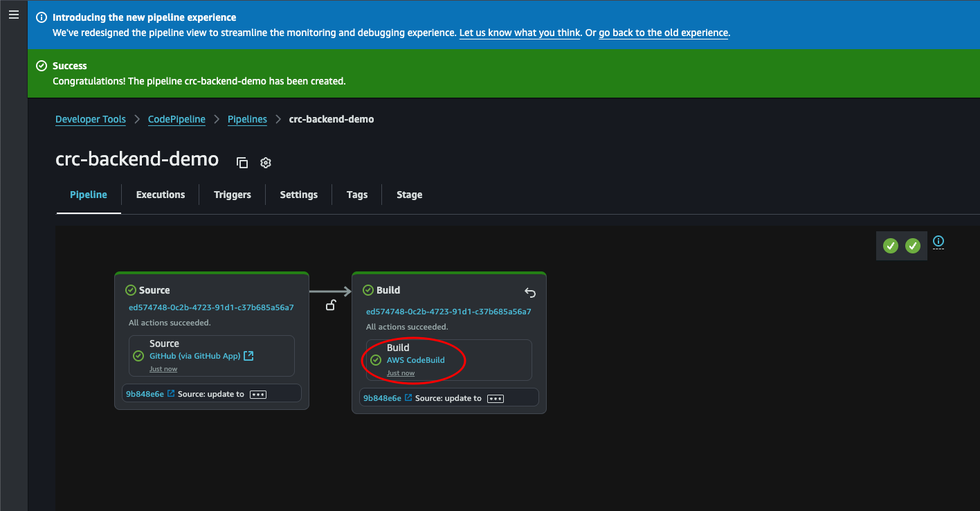Viewport: 980px width, 511px height.
Task: Expand the ellipsis for the Build stage commit message
Action: [496, 399]
